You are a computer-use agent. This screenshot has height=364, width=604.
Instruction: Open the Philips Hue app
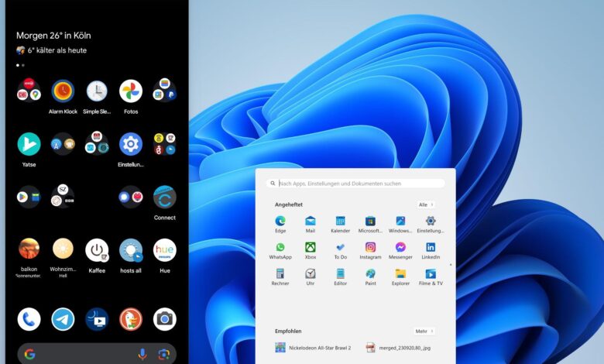(x=164, y=250)
